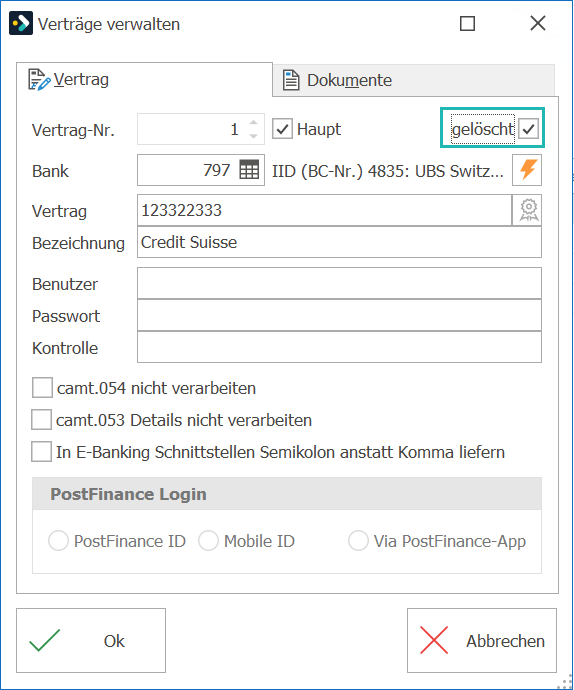Screen dimensions: 574x690
Task: Confirm with the Ok button
Action: pos(91,641)
